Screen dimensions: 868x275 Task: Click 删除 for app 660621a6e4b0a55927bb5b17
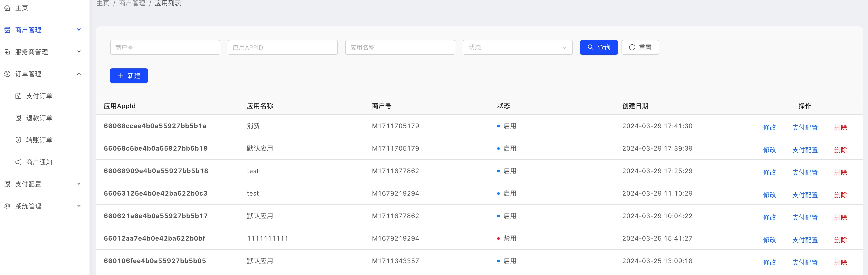click(840, 217)
